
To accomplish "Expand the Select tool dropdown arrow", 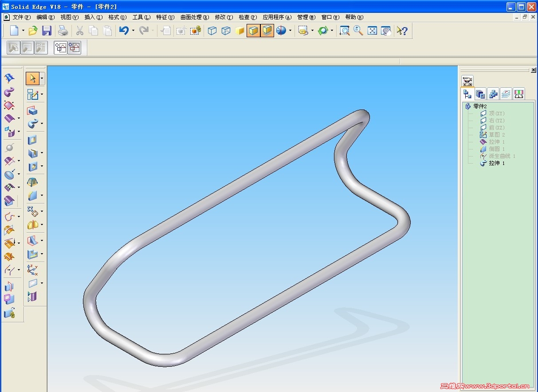I will click(42, 78).
